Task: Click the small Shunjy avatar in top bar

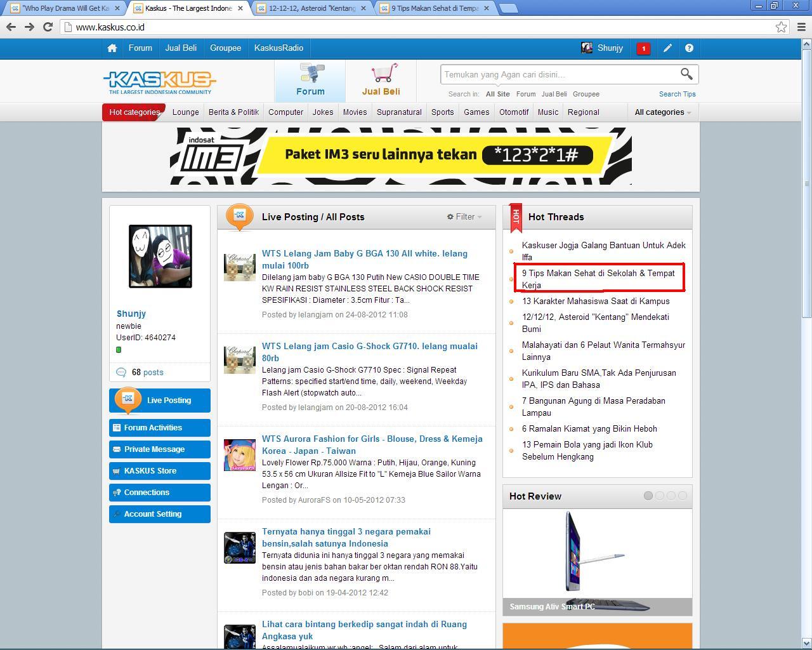Action: (x=587, y=48)
